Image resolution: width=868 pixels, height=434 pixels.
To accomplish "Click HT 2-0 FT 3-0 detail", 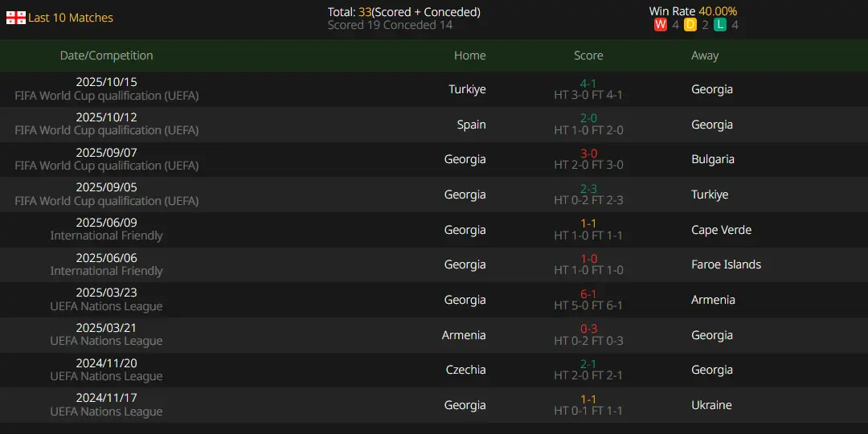I will coord(588,165).
